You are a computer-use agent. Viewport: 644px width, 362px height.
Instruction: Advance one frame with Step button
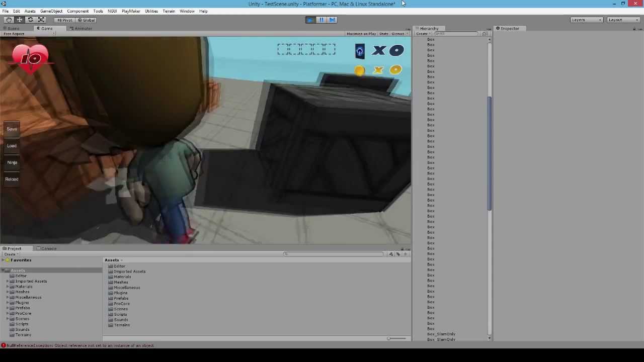pos(332,20)
